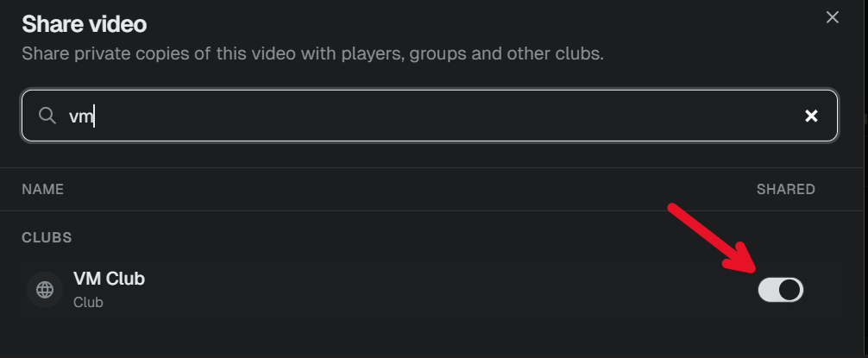Click the dark knob of the shared switch
The image size is (868, 358).
tap(789, 290)
